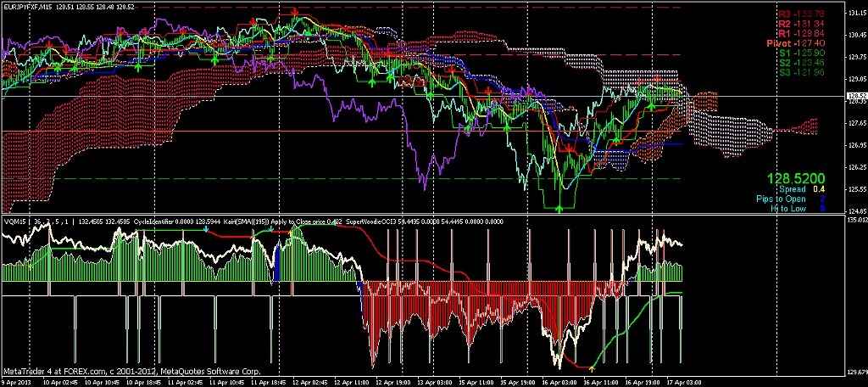Click the yellow arrow ending the red indicator line
The width and height of the screenshot is (868, 387).
pos(592,368)
